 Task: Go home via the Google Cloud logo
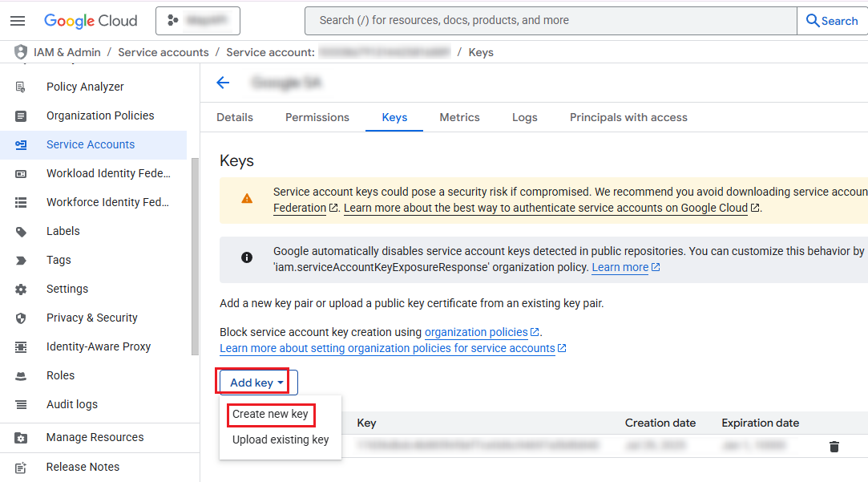(x=91, y=20)
